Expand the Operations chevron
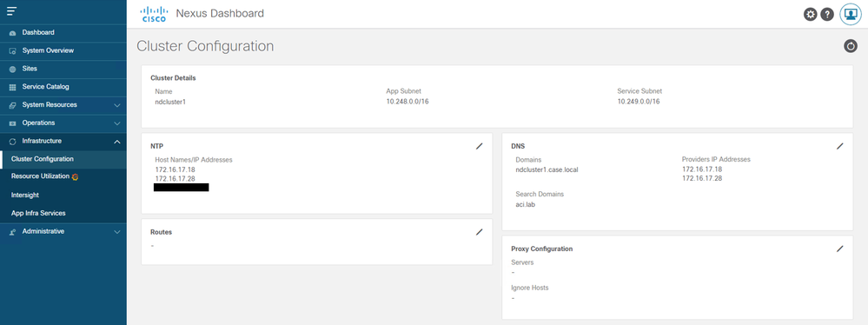 116,123
